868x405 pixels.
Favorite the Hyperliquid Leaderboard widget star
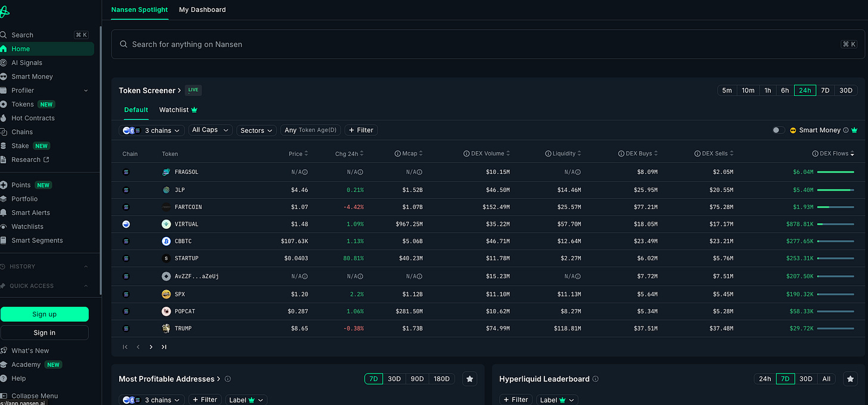851,379
